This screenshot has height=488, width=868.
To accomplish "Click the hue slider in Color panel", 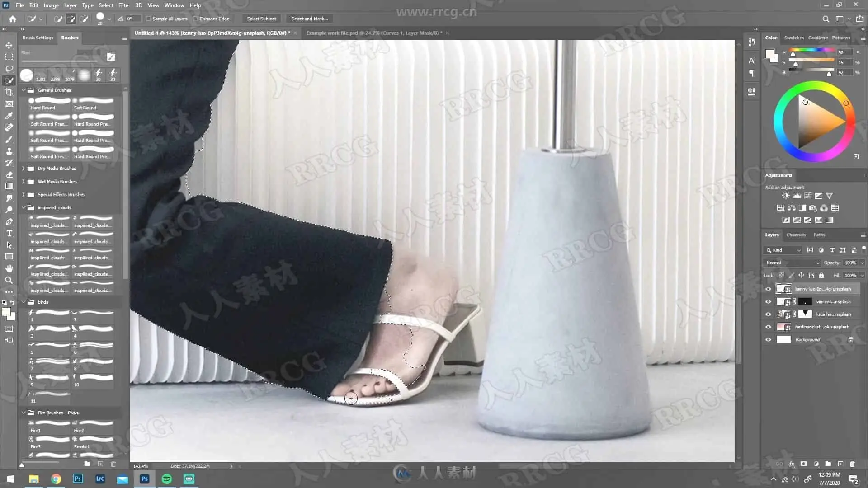I will 811,50.
